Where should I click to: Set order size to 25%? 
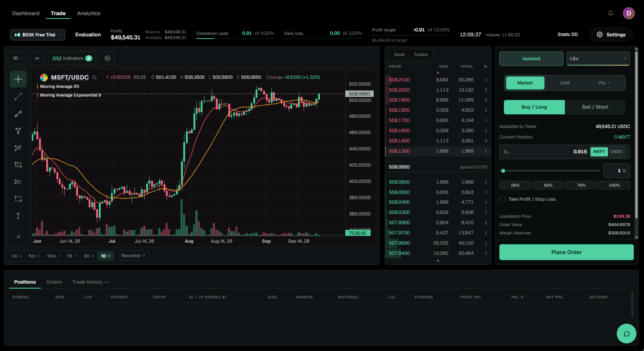pyautogui.click(x=515, y=185)
